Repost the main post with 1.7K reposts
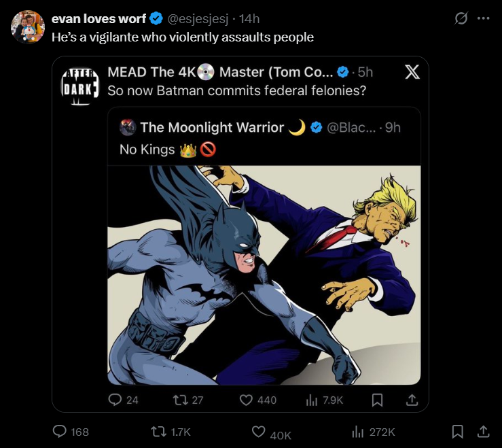The image size is (502, 448). pos(157,431)
